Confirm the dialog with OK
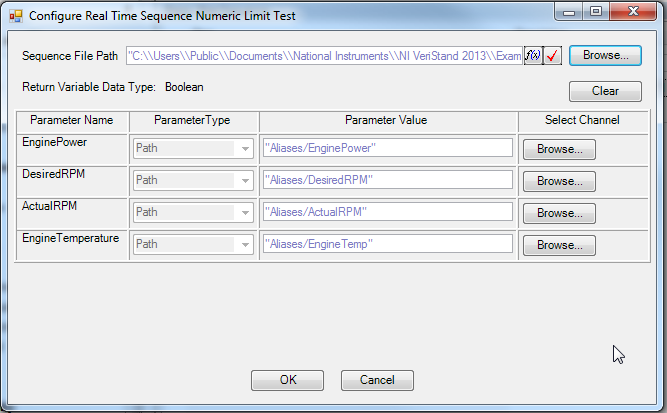Viewport: 667px width, 413px height. pos(288,380)
